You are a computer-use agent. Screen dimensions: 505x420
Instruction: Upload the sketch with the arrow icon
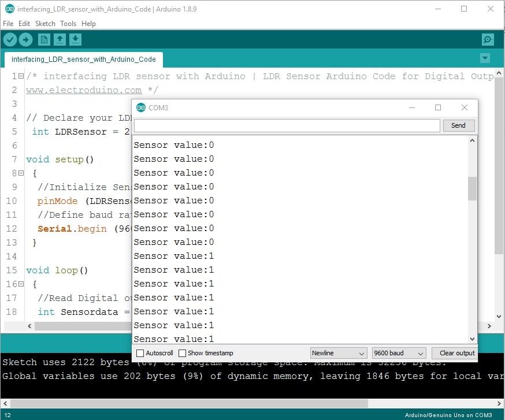click(26, 40)
